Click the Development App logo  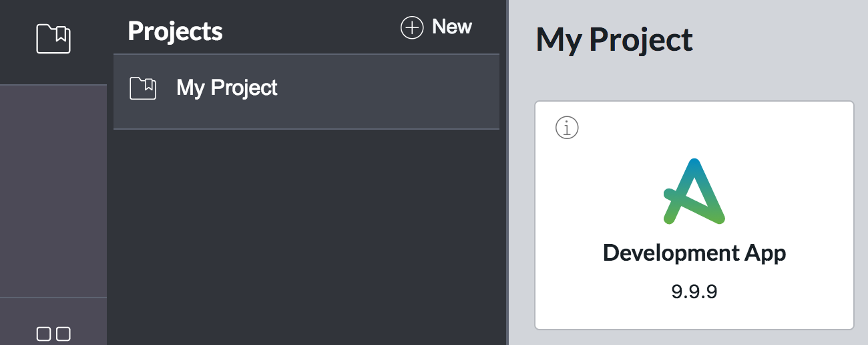point(694,191)
